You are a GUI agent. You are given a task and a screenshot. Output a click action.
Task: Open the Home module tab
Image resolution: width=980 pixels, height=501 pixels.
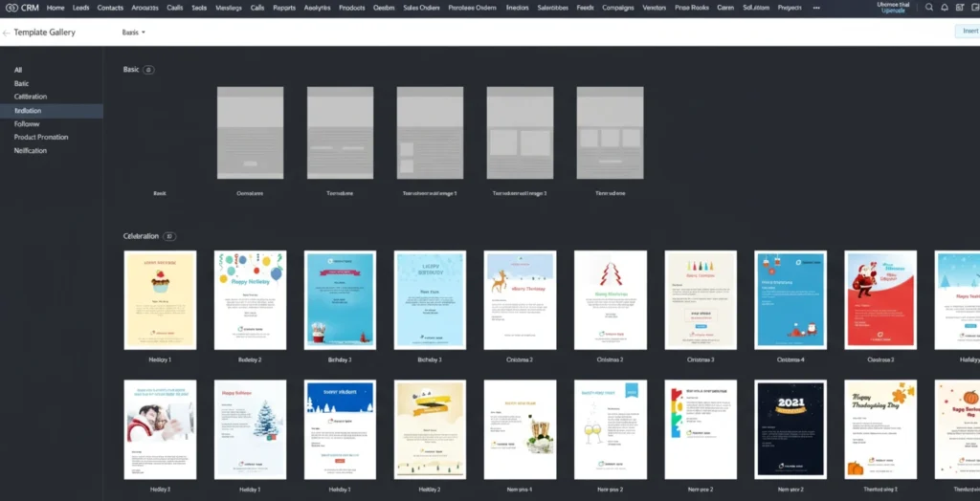pos(56,8)
